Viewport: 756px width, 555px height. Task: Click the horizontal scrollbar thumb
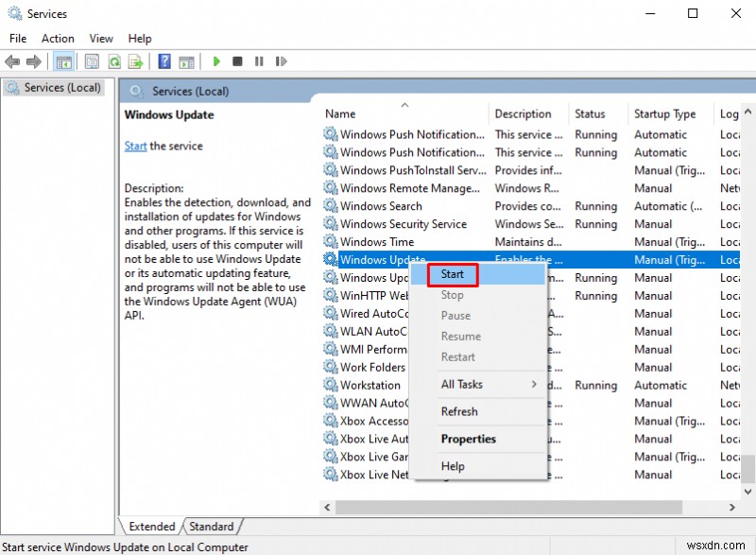coord(508,508)
